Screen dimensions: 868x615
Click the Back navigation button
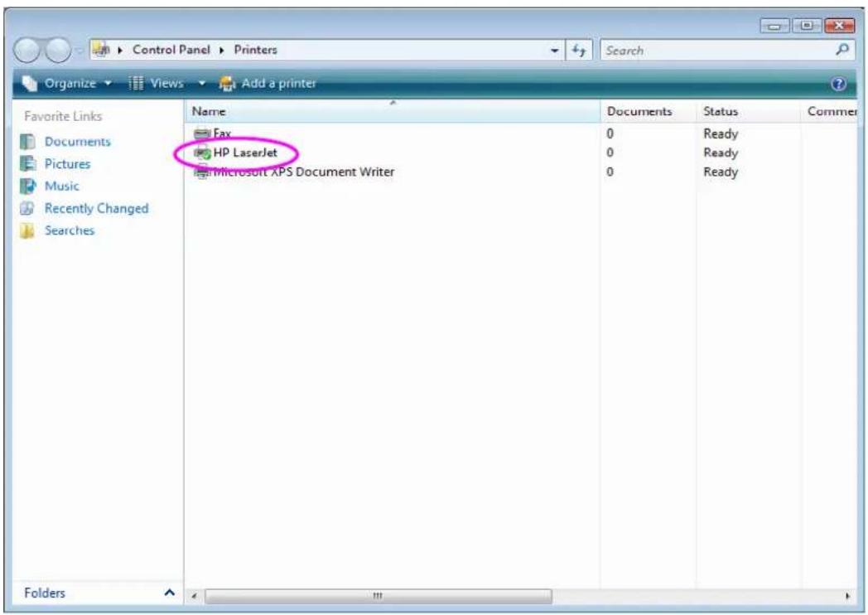tap(27, 51)
